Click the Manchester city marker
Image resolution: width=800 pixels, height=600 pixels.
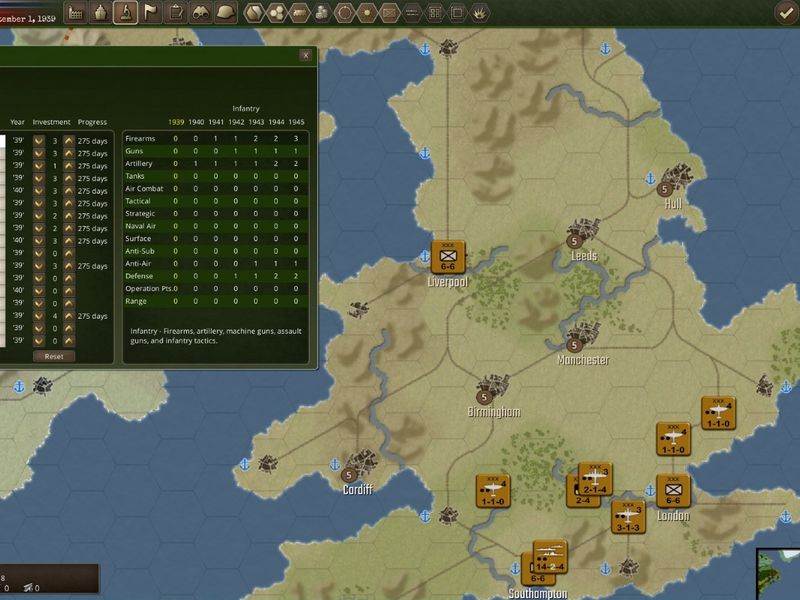574,345
